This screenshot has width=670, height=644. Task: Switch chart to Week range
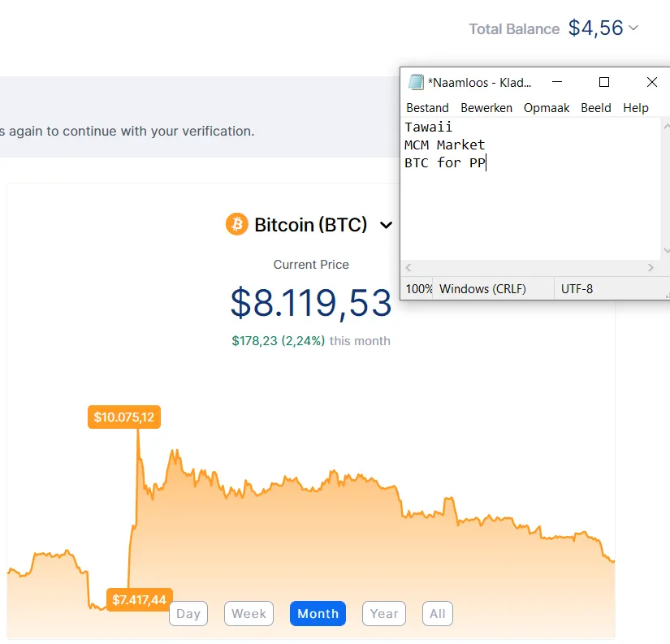point(249,614)
